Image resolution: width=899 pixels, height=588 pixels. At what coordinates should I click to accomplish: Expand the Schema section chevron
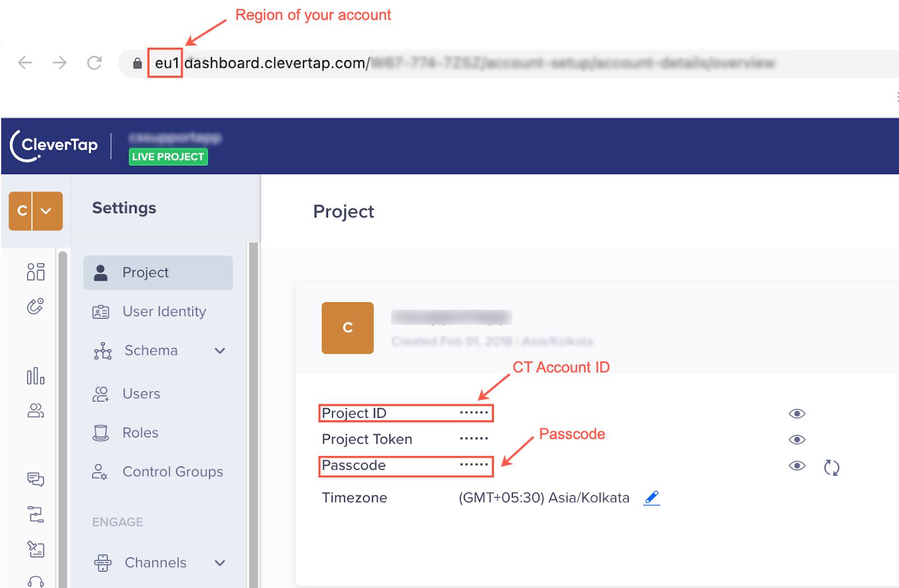(220, 350)
